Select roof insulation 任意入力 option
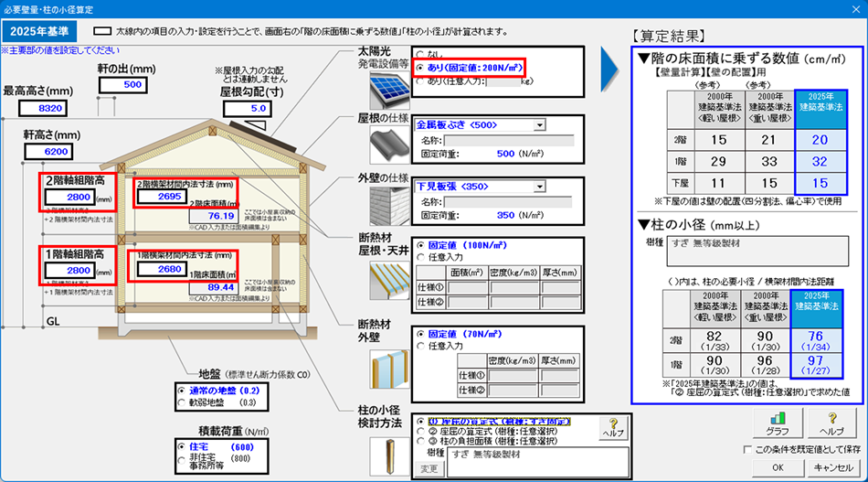 pyautogui.click(x=420, y=257)
